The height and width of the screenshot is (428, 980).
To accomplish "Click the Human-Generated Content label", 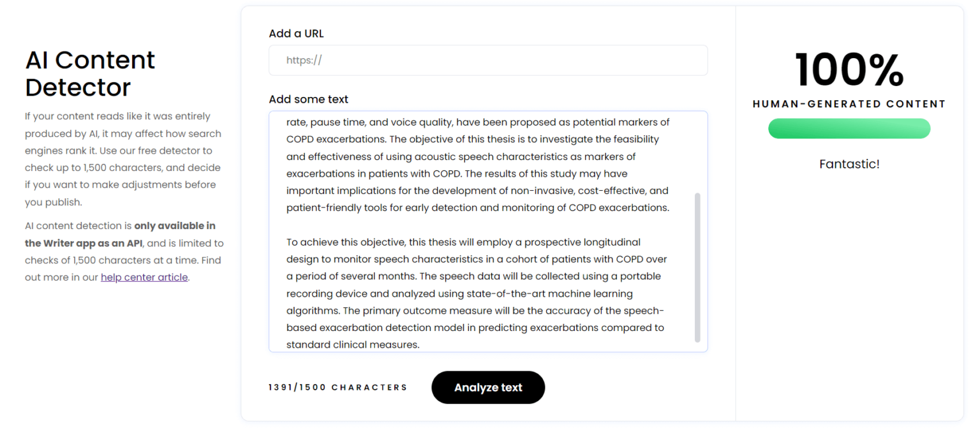I will point(849,104).
